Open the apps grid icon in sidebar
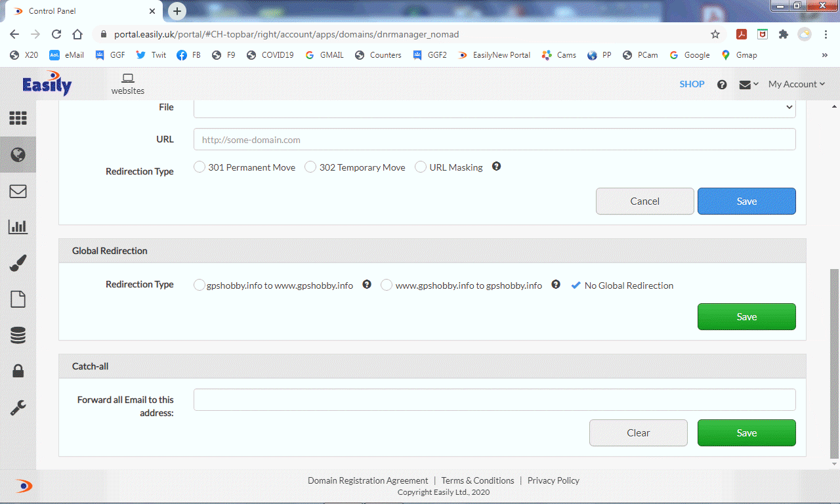The image size is (840, 504). pyautogui.click(x=18, y=118)
